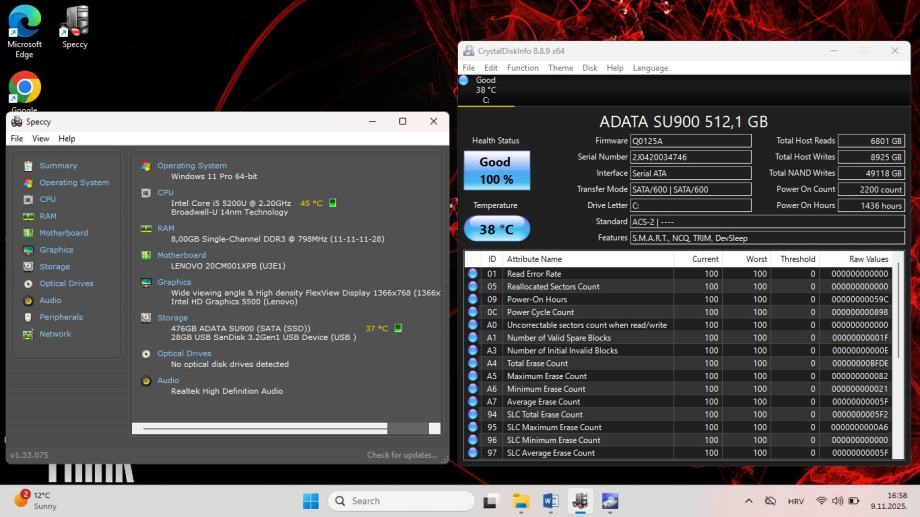Select the C: drive Good tab

tap(486, 90)
